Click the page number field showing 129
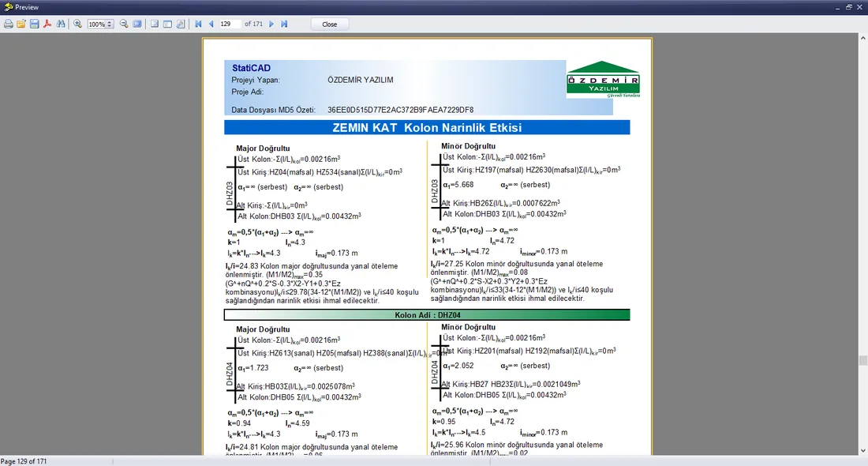Screen dimensions: 868x466 pyautogui.click(x=230, y=24)
